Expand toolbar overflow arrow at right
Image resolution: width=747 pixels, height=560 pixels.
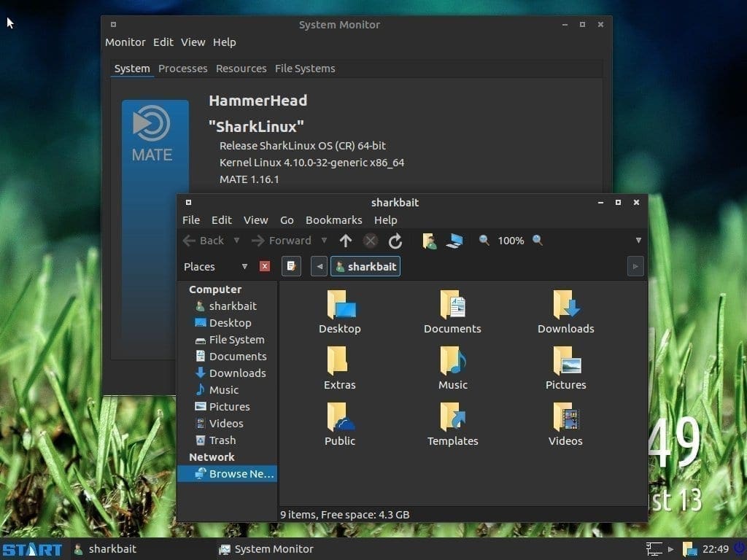coord(638,241)
